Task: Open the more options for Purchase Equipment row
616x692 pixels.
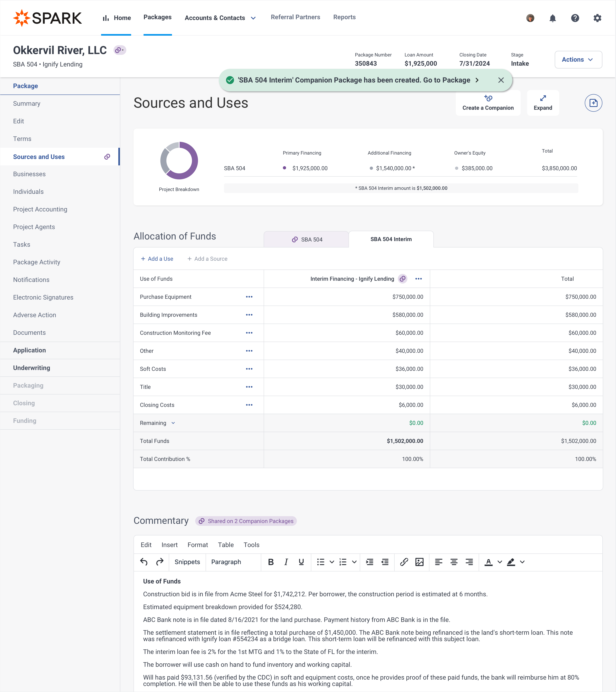Action: pos(249,297)
